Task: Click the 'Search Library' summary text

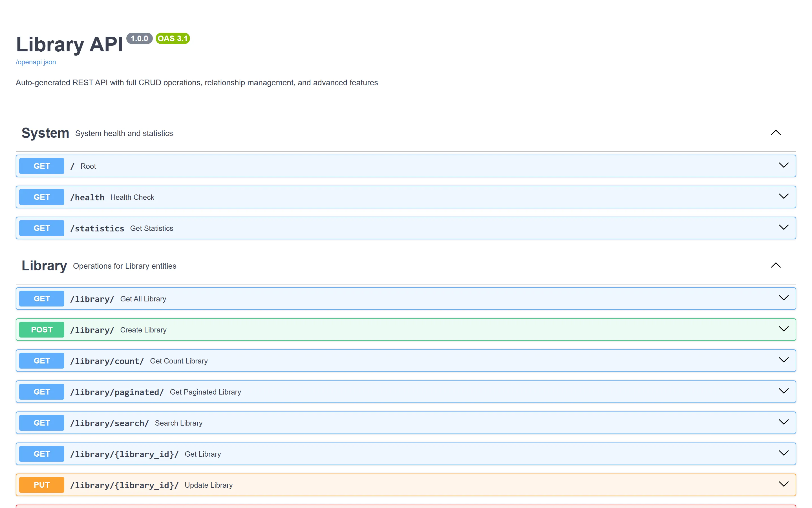Action: tap(179, 423)
